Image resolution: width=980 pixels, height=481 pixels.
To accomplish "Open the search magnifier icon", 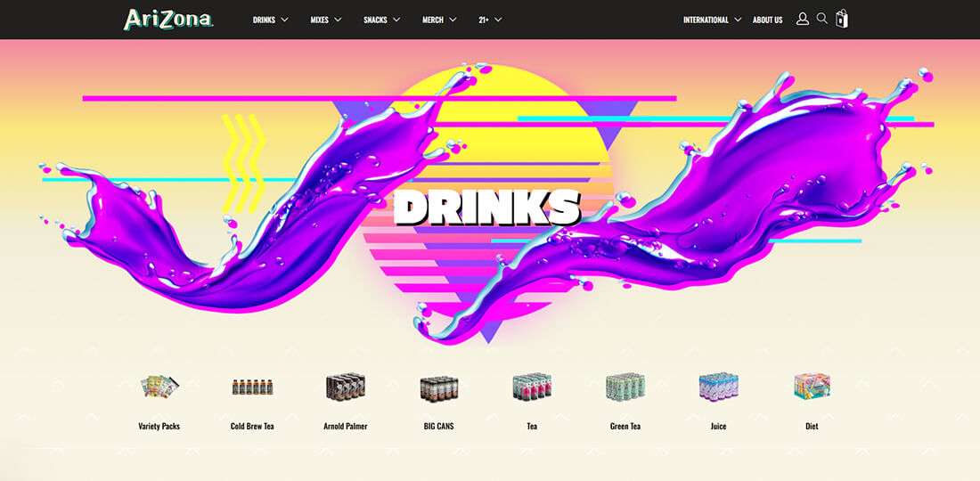I will point(822,19).
